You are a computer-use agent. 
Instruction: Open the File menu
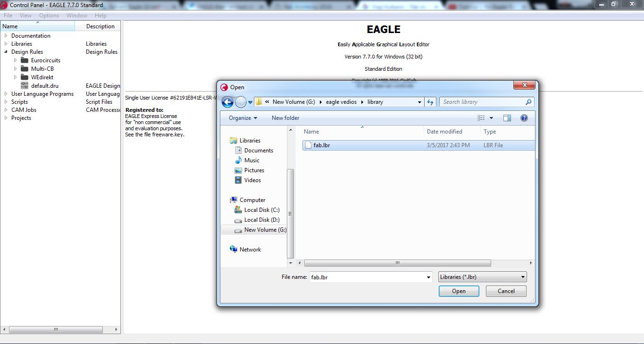(8, 16)
